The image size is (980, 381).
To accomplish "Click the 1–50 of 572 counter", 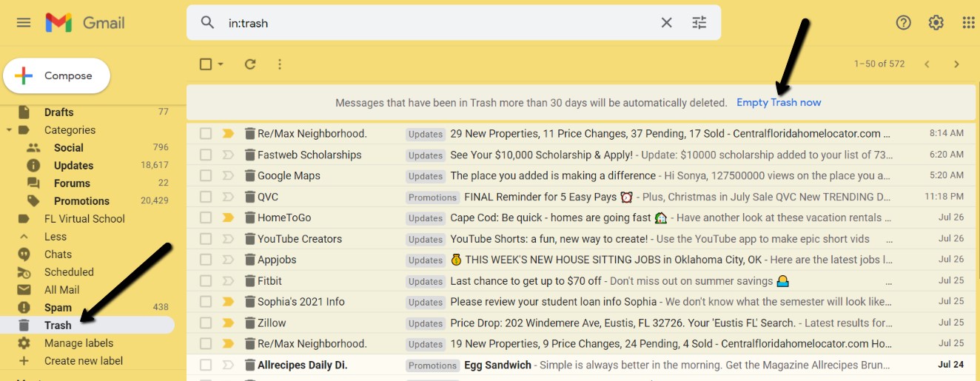I will pyautogui.click(x=879, y=64).
